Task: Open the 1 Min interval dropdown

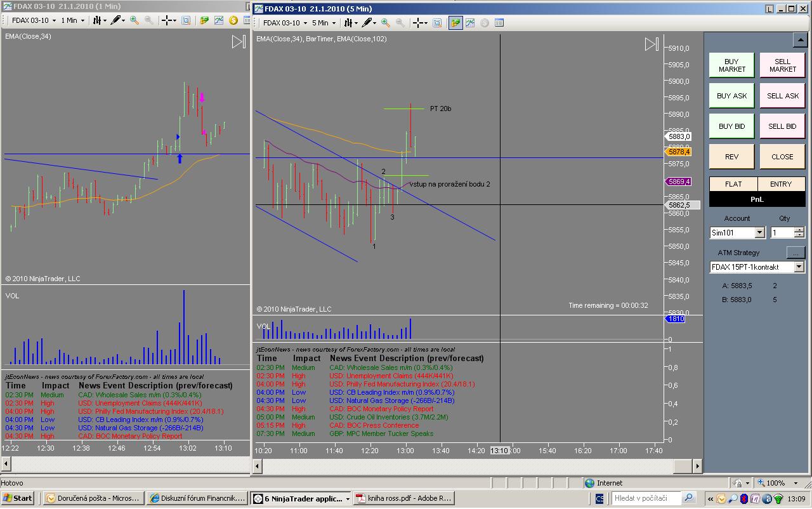Action: [x=72, y=20]
